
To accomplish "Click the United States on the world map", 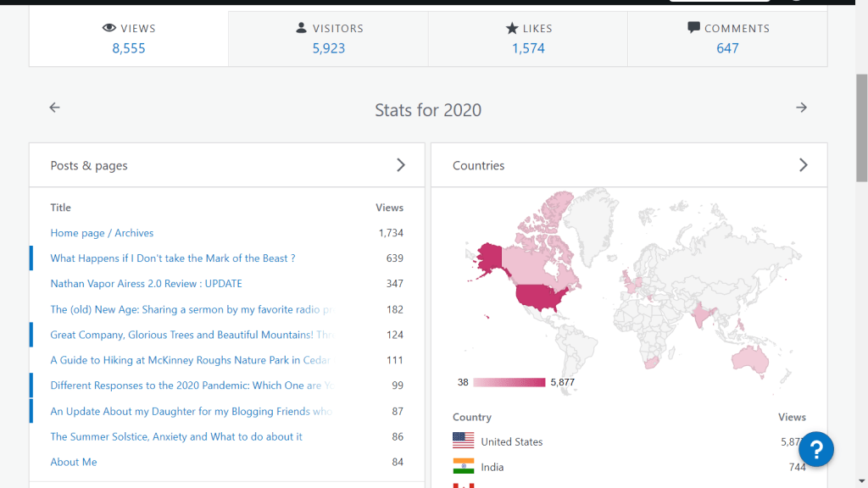I will (540, 298).
